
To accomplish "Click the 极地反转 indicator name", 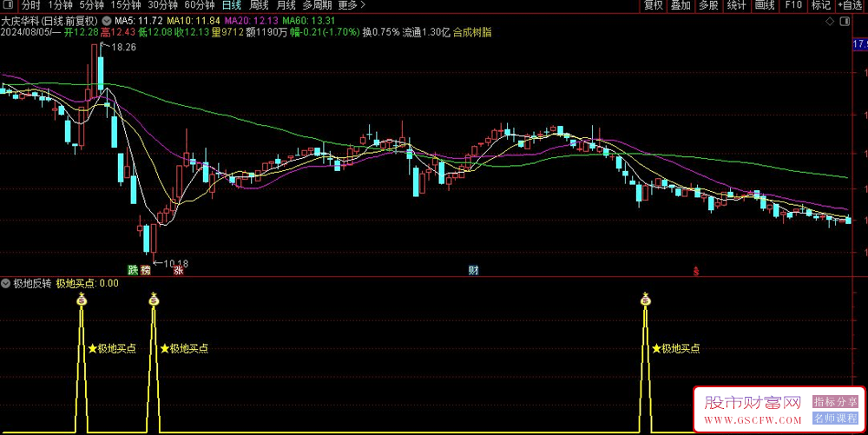I will pyautogui.click(x=32, y=283).
